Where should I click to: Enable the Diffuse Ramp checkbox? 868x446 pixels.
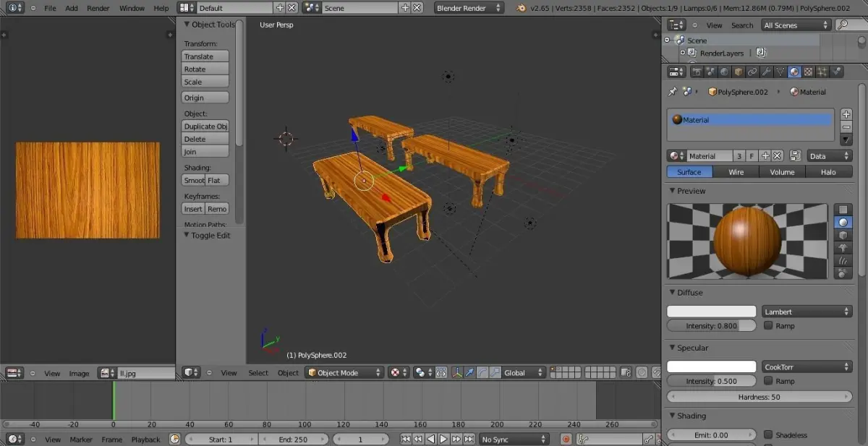point(768,325)
